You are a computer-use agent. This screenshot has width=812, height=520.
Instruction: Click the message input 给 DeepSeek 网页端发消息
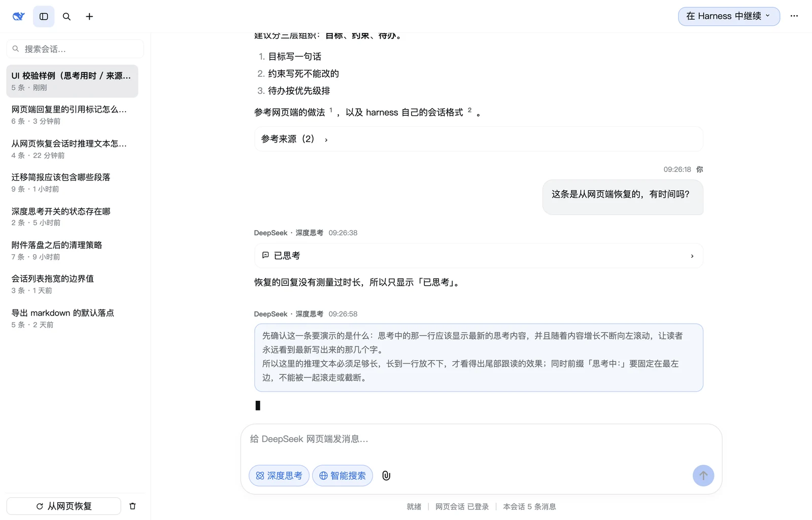pyautogui.click(x=481, y=439)
